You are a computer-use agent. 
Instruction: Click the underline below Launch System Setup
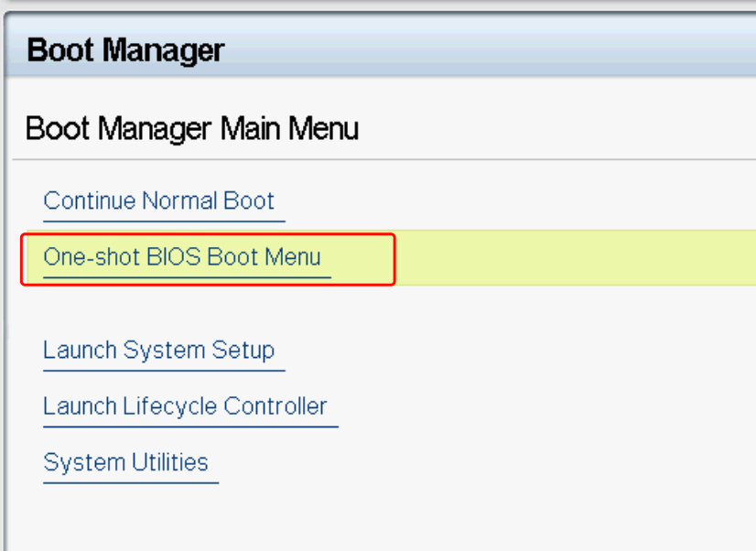(x=164, y=370)
